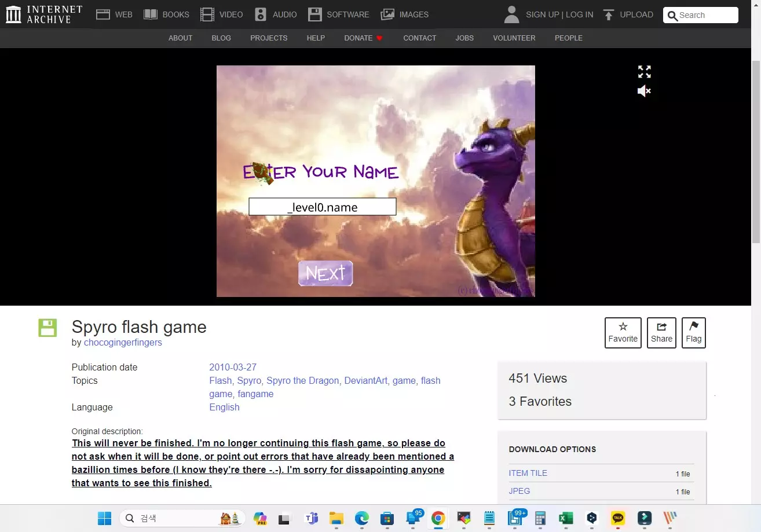Click the name input field in game
The width and height of the screenshot is (761, 532).
[x=323, y=207]
